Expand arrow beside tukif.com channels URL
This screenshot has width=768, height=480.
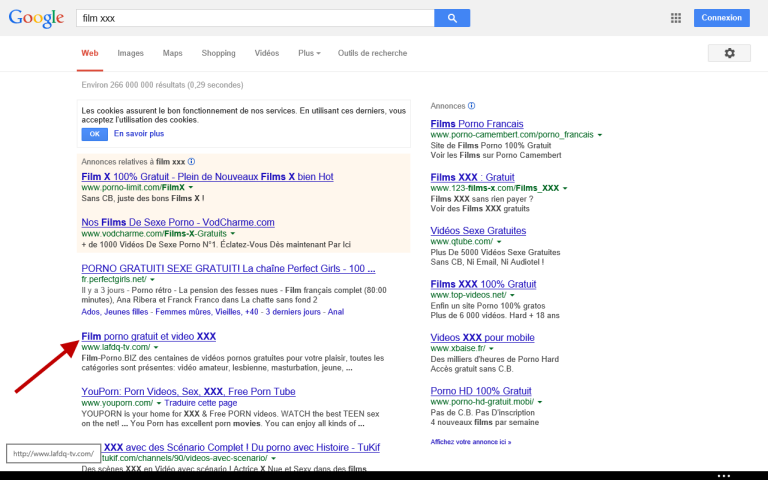coord(273,458)
